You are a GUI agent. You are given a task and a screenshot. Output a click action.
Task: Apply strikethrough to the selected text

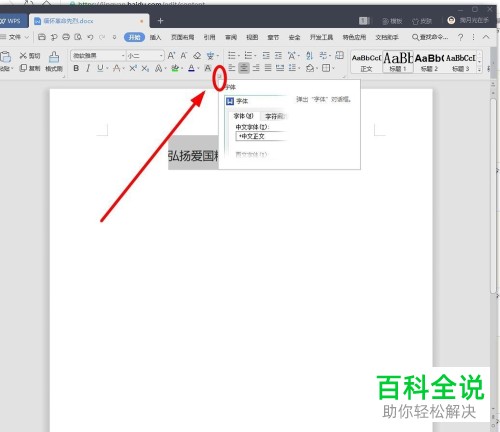tap(116, 68)
